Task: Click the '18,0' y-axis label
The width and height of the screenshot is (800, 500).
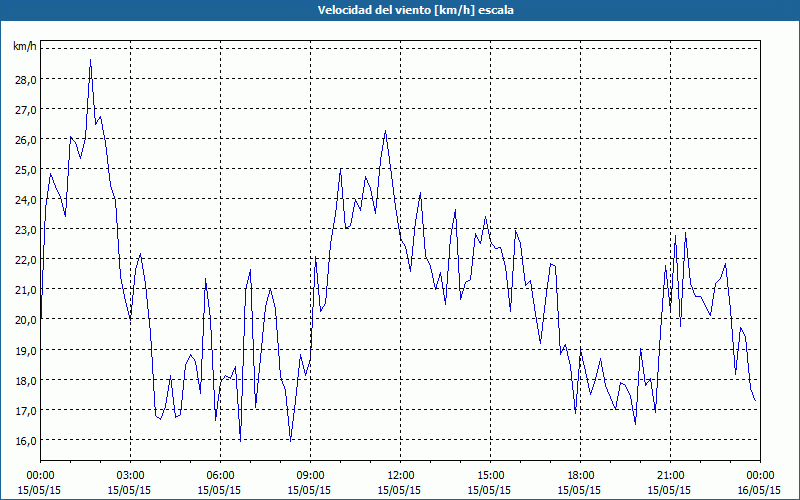Action: pos(25,381)
